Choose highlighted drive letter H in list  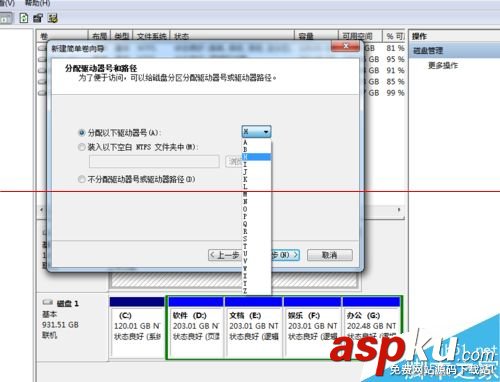[x=256, y=157]
